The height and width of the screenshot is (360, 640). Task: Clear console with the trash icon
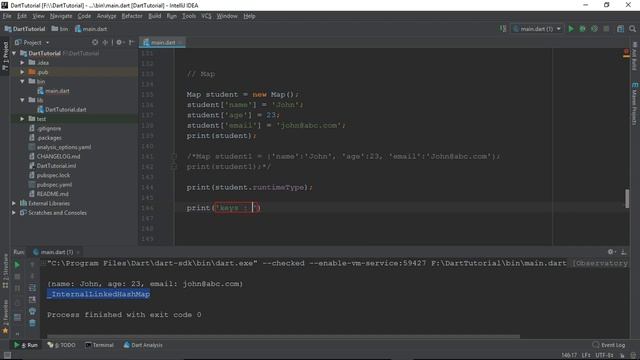(32, 323)
